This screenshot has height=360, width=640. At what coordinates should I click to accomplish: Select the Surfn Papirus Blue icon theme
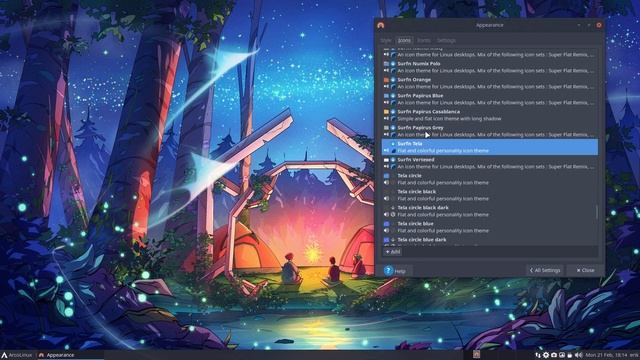[490, 99]
